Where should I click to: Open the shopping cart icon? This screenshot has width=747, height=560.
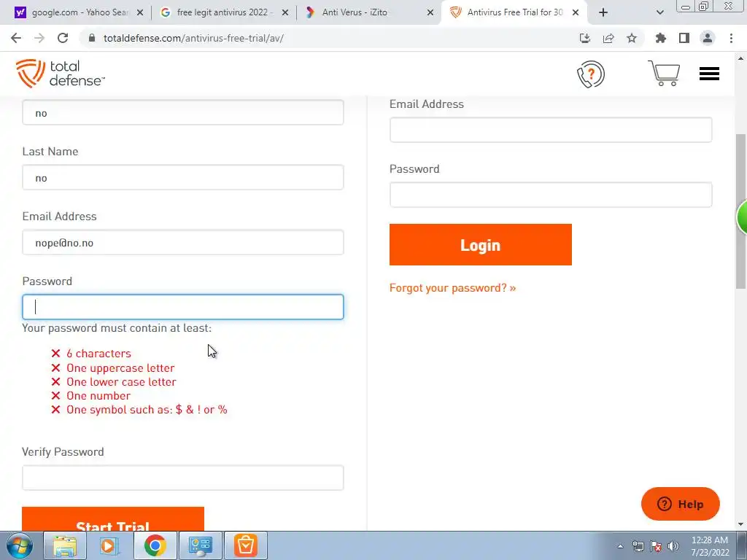pyautogui.click(x=664, y=74)
